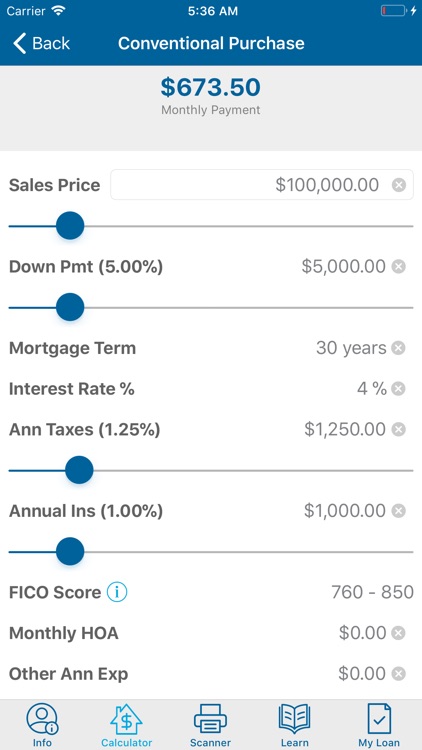The height and width of the screenshot is (750, 422).
Task: Click the Ann Taxes slider handle
Action: click(79, 470)
